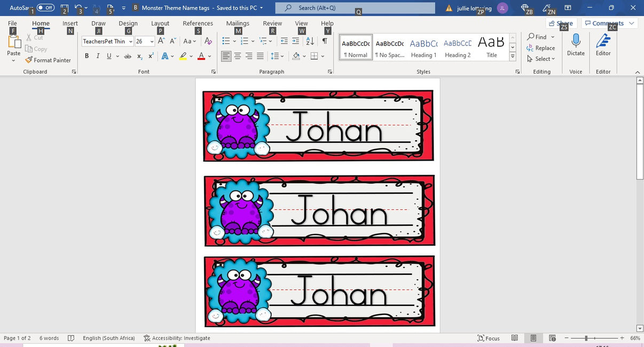644x347 pixels.
Task: Open the font color picker
Action: coord(208,56)
